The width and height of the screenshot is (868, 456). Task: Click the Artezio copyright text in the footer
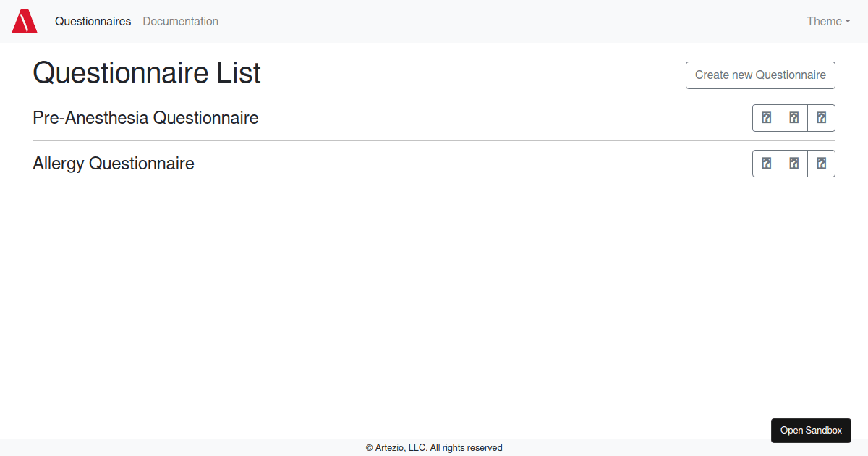point(434,447)
